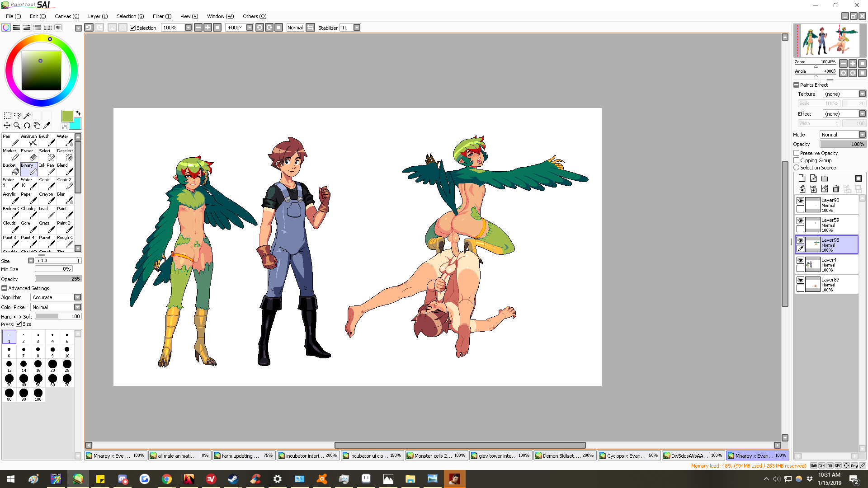Select the Bucket fill tool

[10, 169]
